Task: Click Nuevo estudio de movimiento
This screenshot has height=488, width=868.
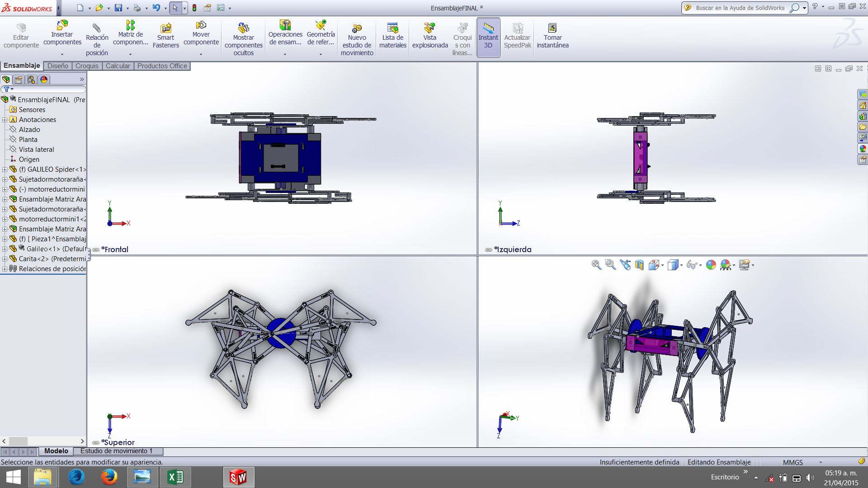Action: tap(357, 39)
